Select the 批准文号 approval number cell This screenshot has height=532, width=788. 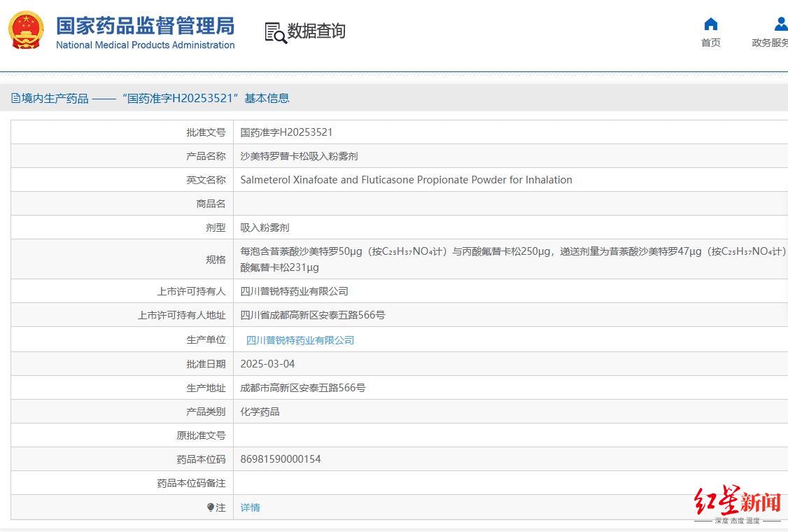pos(286,132)
